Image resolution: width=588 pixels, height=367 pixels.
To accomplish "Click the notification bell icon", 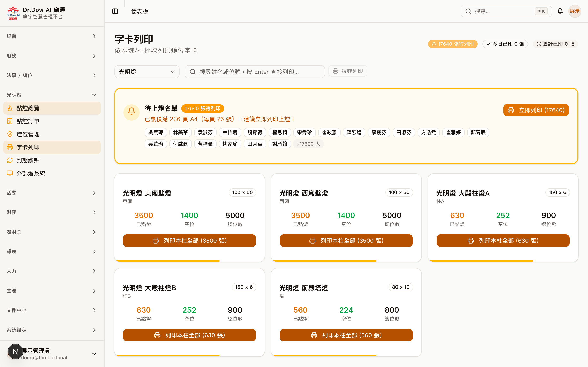I will (560, 11).
